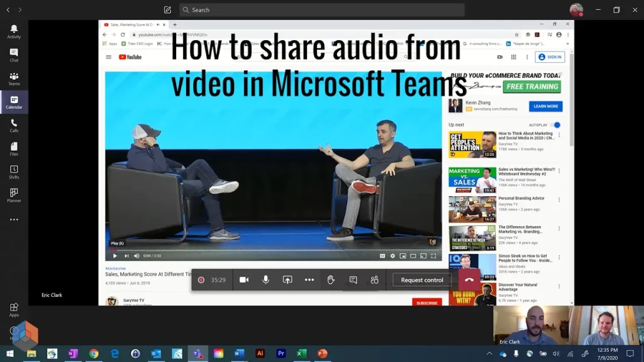
Task: Bookmark the page with star icon
Action: pos(517,35)
